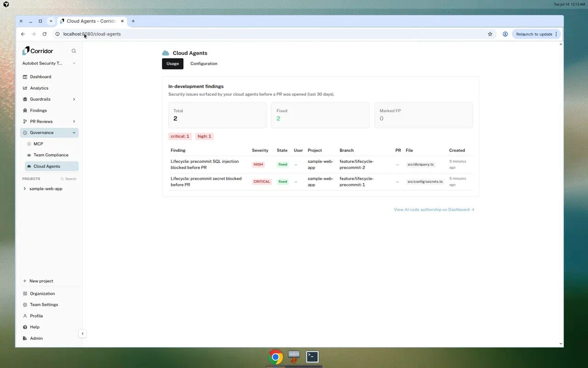
Task: Click the PR Reviews branch icon
Action: (x=25, y=121)
